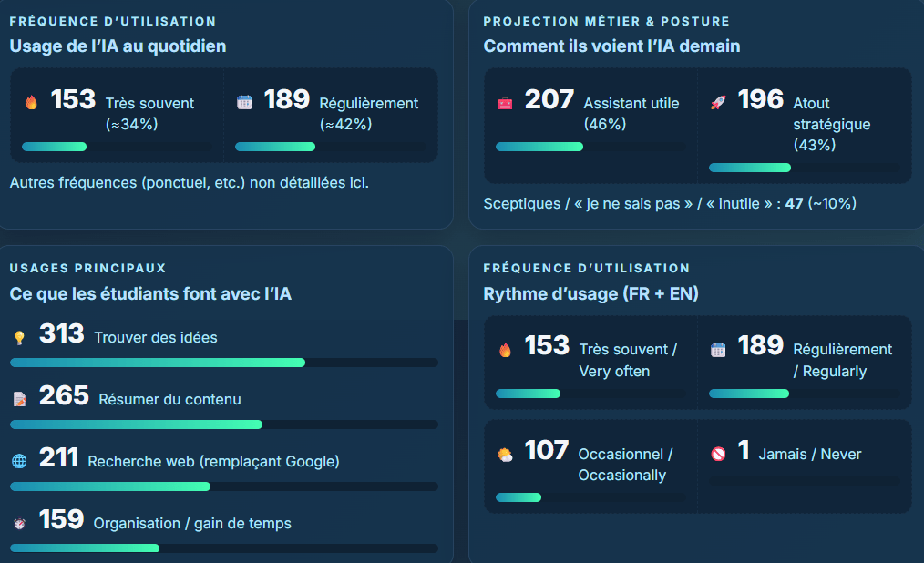Image resolution: width=924 pixels, height=563 pixels.
Task: Click the Résumer du contenu progress bar
Action: pyautogui.click(x=223, y=425)
